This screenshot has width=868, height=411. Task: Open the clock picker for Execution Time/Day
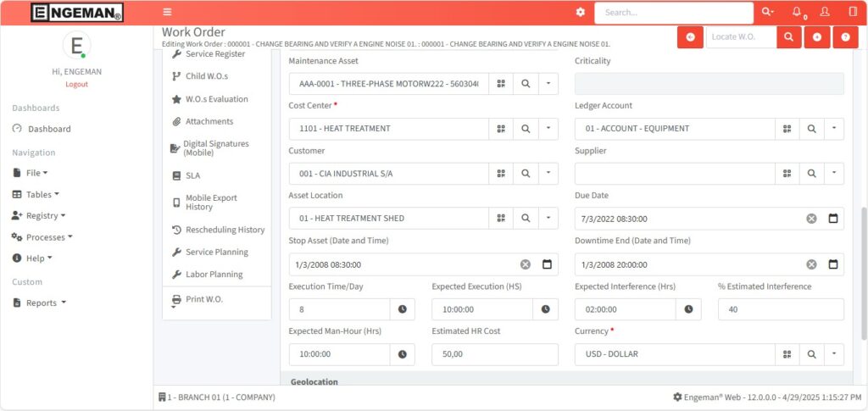point(402,309)
